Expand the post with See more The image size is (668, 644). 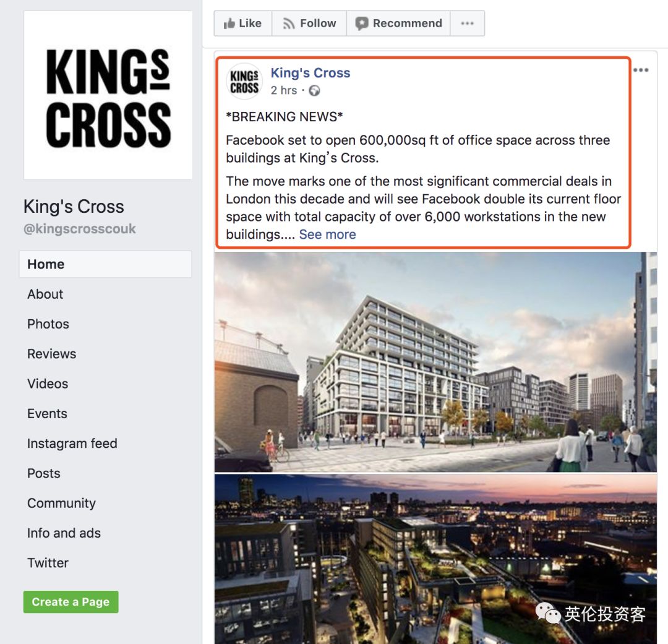(x=327, y=234)
